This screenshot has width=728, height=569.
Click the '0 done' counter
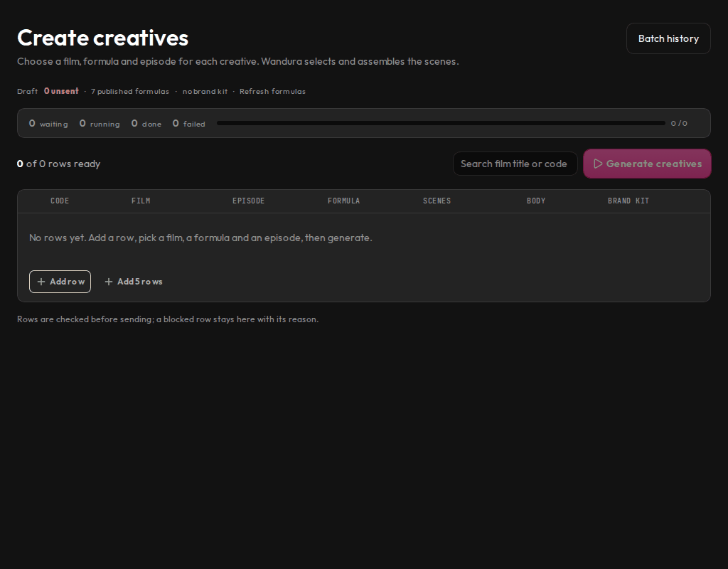146,123
